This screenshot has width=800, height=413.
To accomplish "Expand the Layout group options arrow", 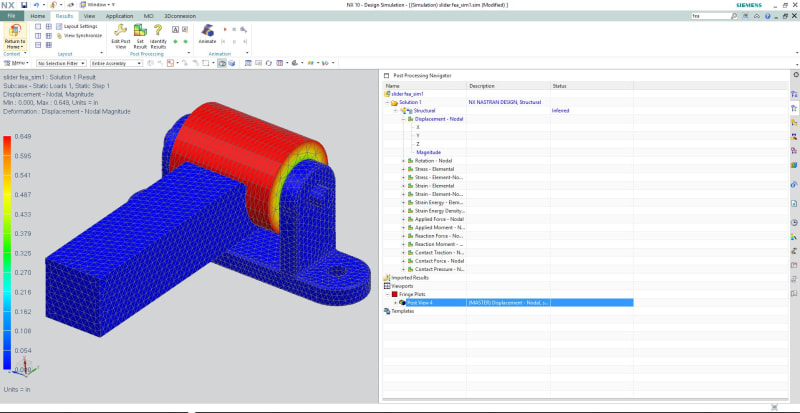I will (x=102, y=53).
